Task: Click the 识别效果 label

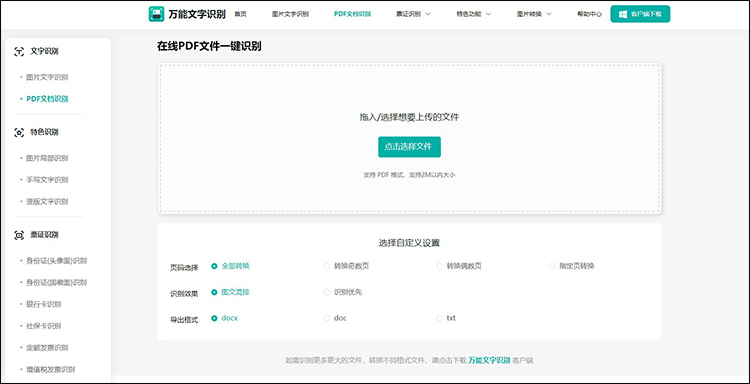Action: 184,294
